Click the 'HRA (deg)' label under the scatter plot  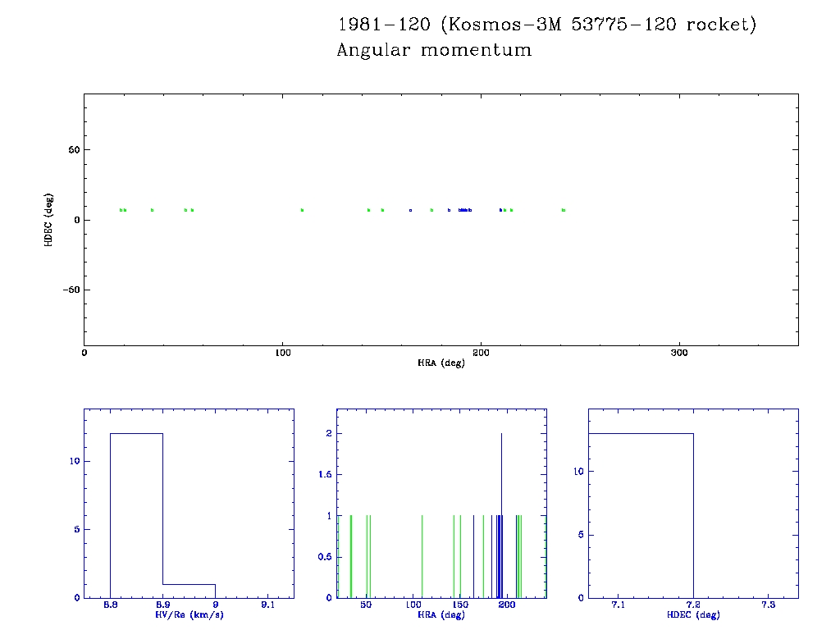coord(441,363)
